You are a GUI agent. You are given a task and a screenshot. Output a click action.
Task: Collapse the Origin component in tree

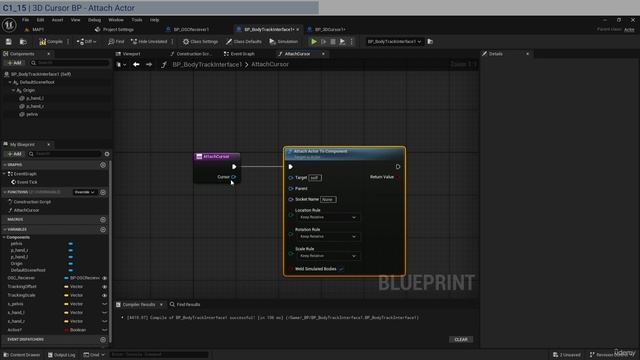coord(13,90)
